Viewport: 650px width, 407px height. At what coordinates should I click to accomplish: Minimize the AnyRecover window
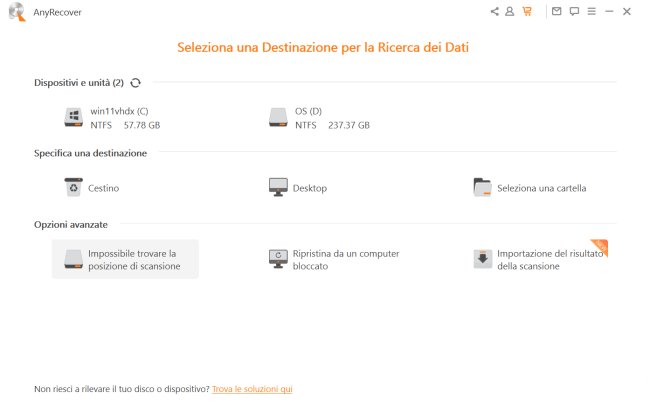609,12
